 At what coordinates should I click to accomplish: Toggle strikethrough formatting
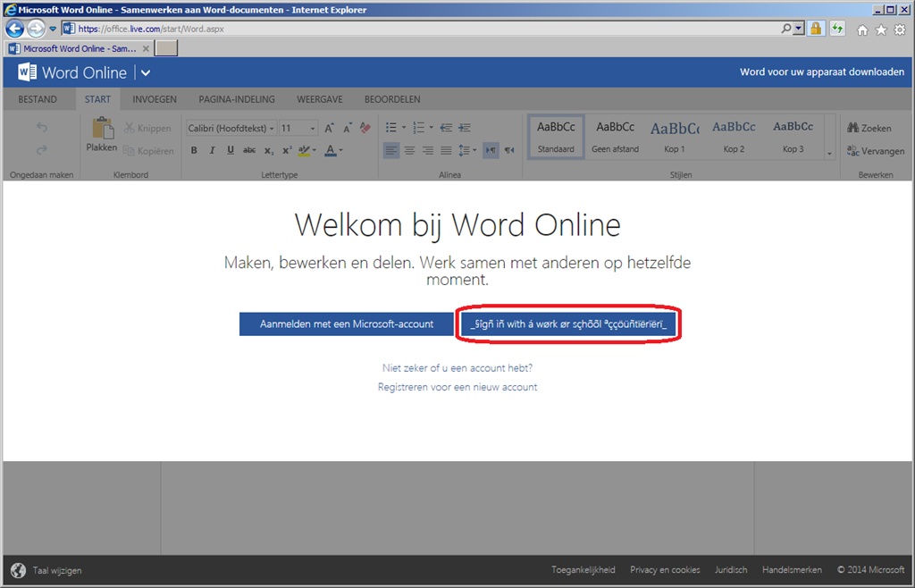pos(249,150)
